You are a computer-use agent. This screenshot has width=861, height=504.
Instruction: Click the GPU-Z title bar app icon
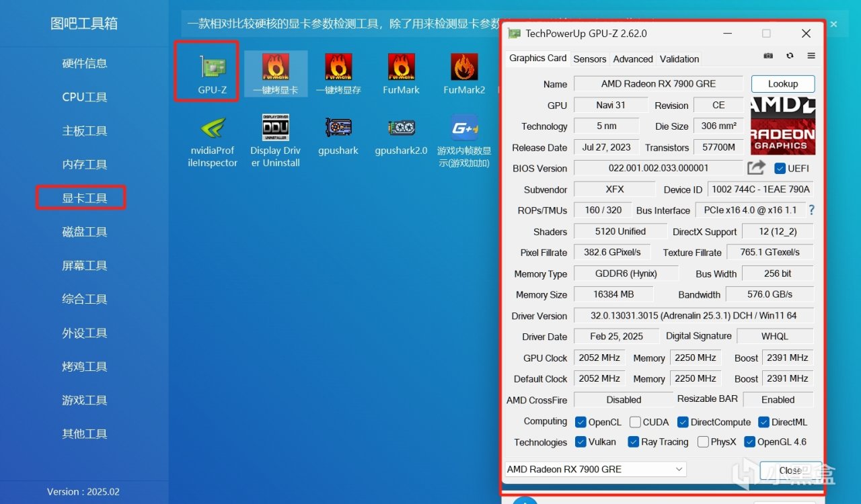point(514,34)
